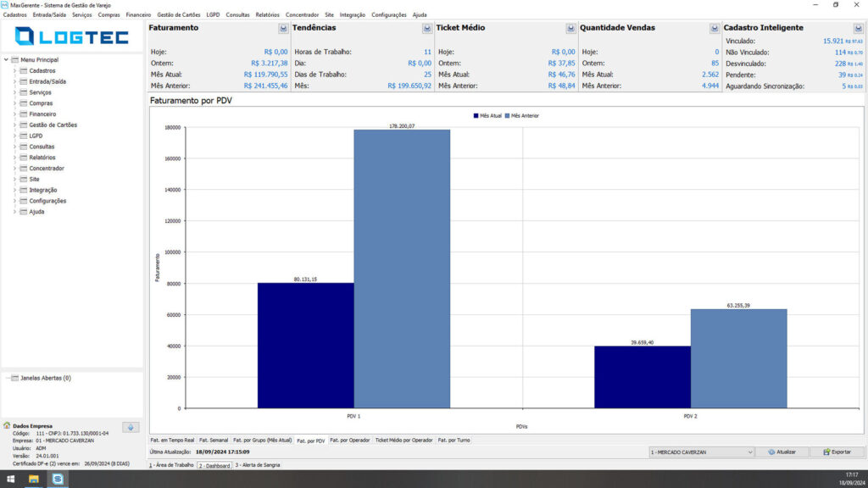Expand the Compras tree node
868x488 pixels.
click(14, 103)
